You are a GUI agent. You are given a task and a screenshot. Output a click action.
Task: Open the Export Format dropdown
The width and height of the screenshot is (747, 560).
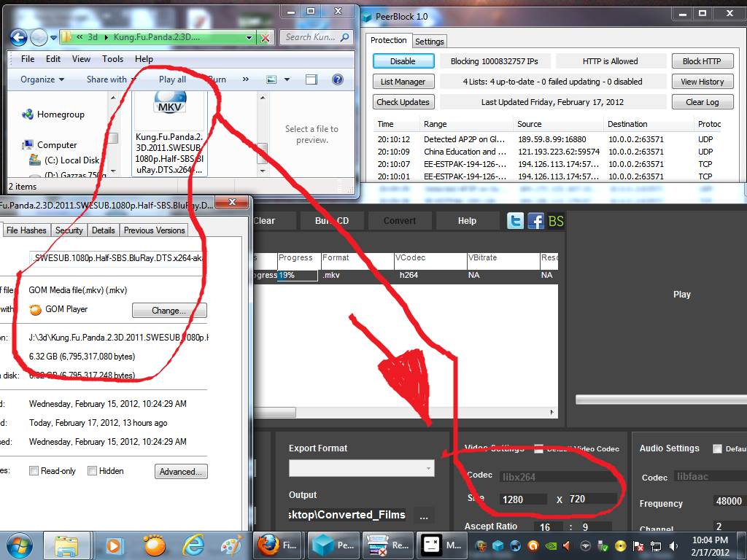[427, 468]
